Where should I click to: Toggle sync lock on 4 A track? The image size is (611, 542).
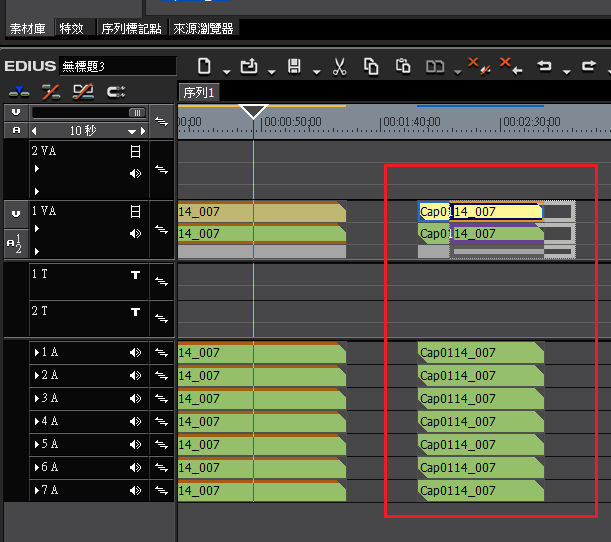click(x=162, y=422)
